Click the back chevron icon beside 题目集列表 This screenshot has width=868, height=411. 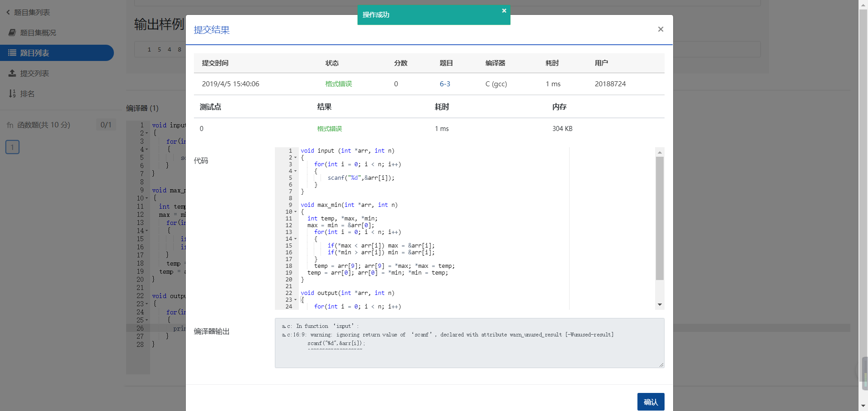point(8,12)
